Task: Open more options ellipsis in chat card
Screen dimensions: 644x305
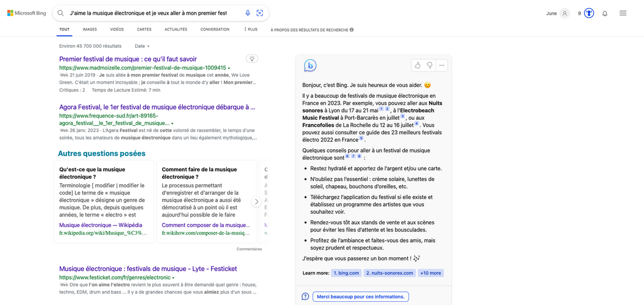Action: [x=442, y=66]
